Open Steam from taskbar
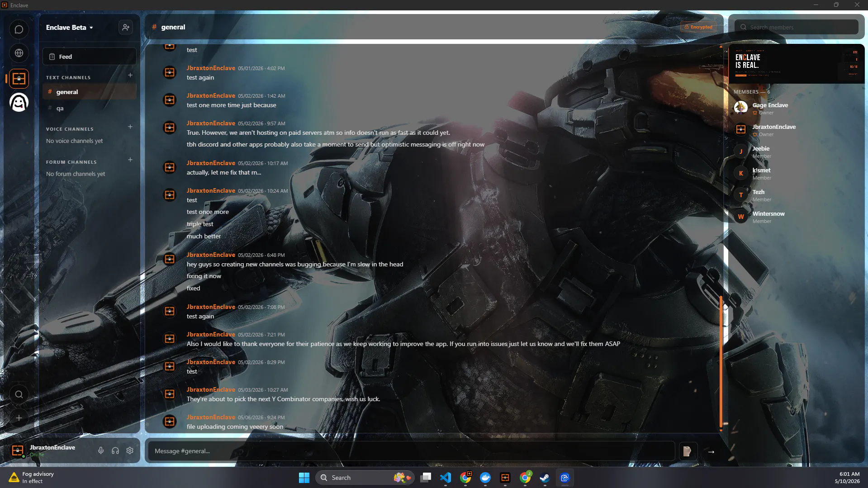The width and height of the screenshot is (868, 488). pyautogui.click(x=545, y=478)
